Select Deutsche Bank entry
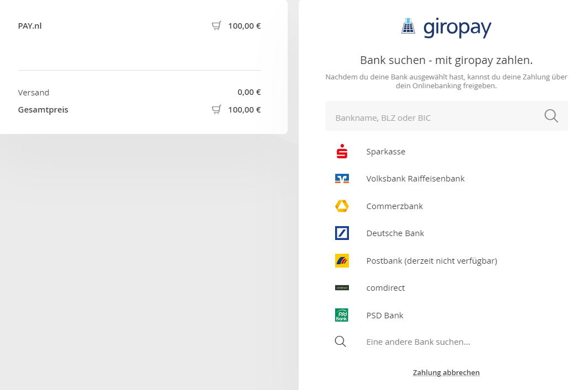 tap(395, 233)
